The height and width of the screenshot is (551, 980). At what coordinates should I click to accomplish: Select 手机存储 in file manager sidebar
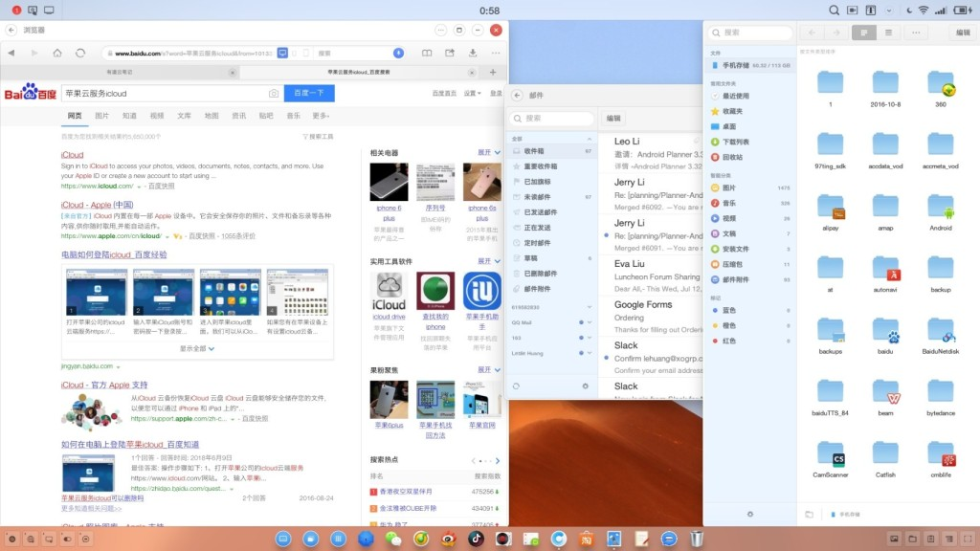click(751, 65)
